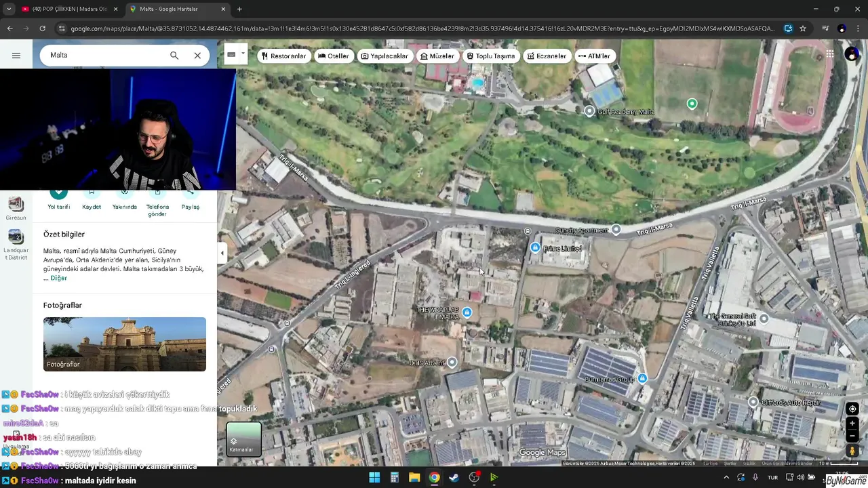This screenshot has width=868, height=488.
Task: Zoom out with the minus button
Action: (x=852, y=436)
